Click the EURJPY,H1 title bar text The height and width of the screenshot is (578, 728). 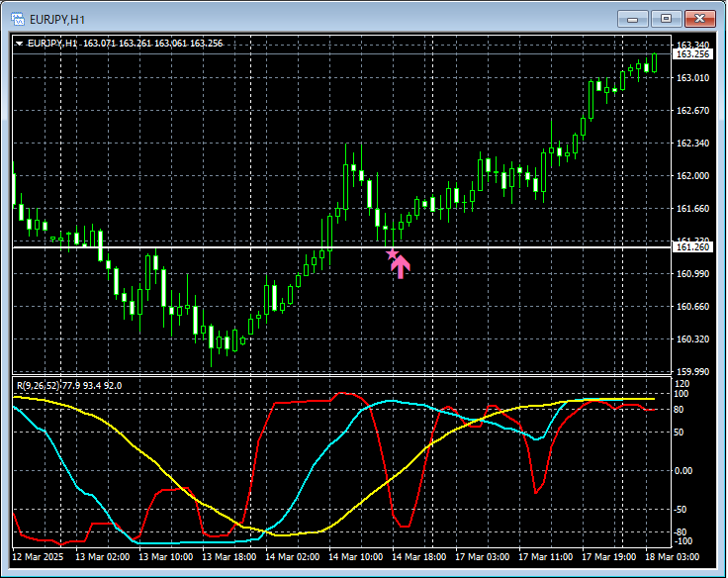click(57, 20)
